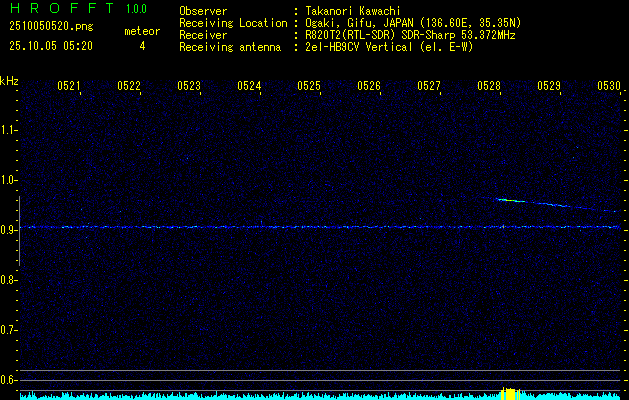Image resolution: width=629 pixels, height=400 pixels.
Task: Click the 0.6 kHz frequency label
Action: click(x=8, y=380)
